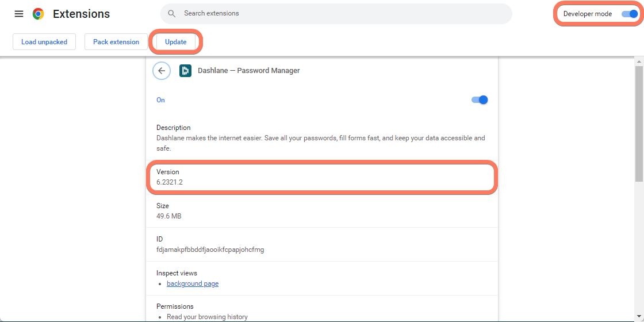Viewport: 644px width, 322px height.
Task: Click the Permissions label
Action: 175,307
